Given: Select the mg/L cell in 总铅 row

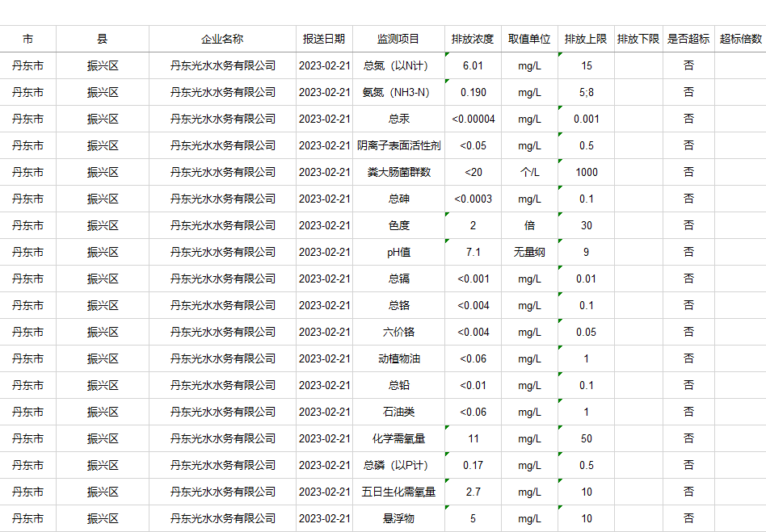Looking at the screenshot, I should click(x=529, y=386).
